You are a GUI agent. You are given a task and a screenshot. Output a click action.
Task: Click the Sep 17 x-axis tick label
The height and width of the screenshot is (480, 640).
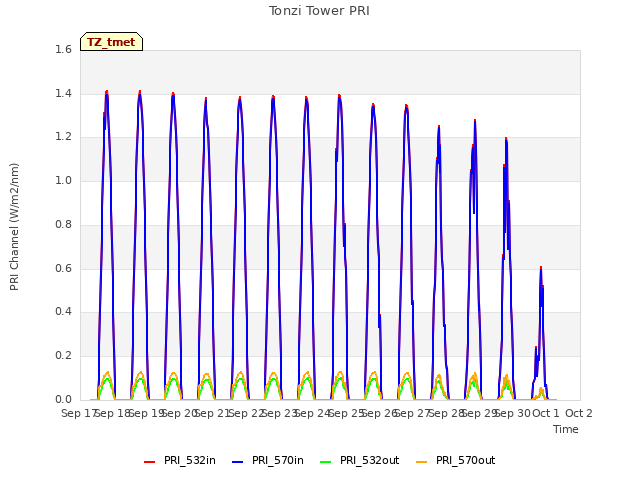pyautogui.click(x=78, y=413)
